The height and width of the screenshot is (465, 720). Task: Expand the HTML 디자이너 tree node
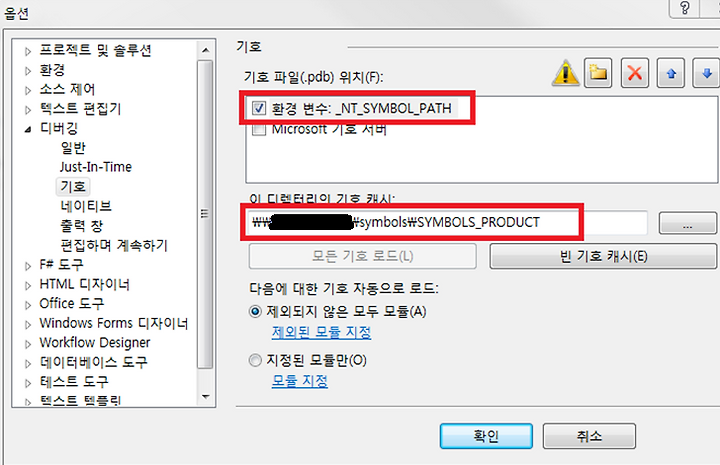(28, 286)
